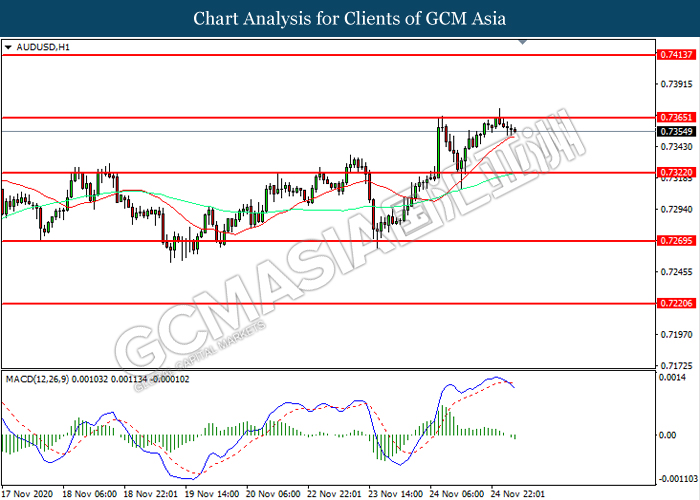Click the 0.0014 MACD scale label
This screenshot has width=700, height=500.
672,378
